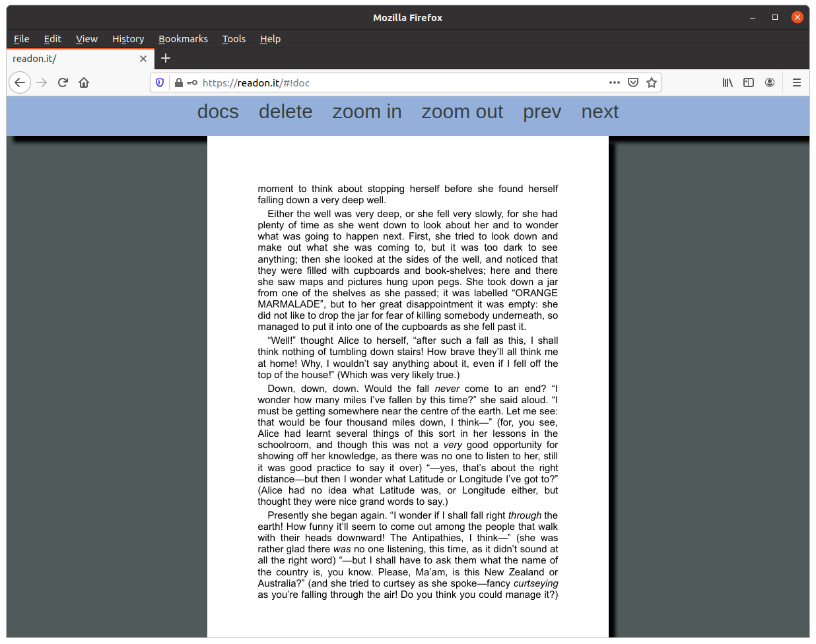Open the Edit menu
The height and width of the screenshot is (644, 816).
pos(53,39)
